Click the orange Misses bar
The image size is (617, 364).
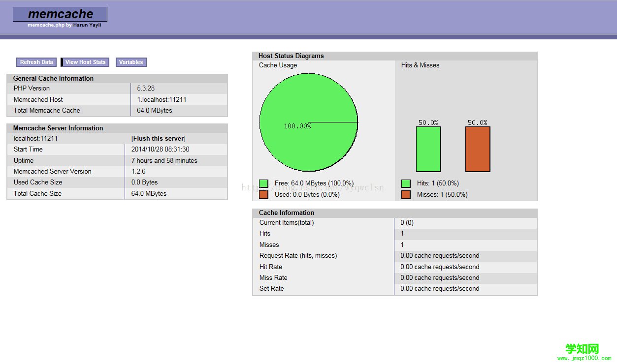click(478, 149)
